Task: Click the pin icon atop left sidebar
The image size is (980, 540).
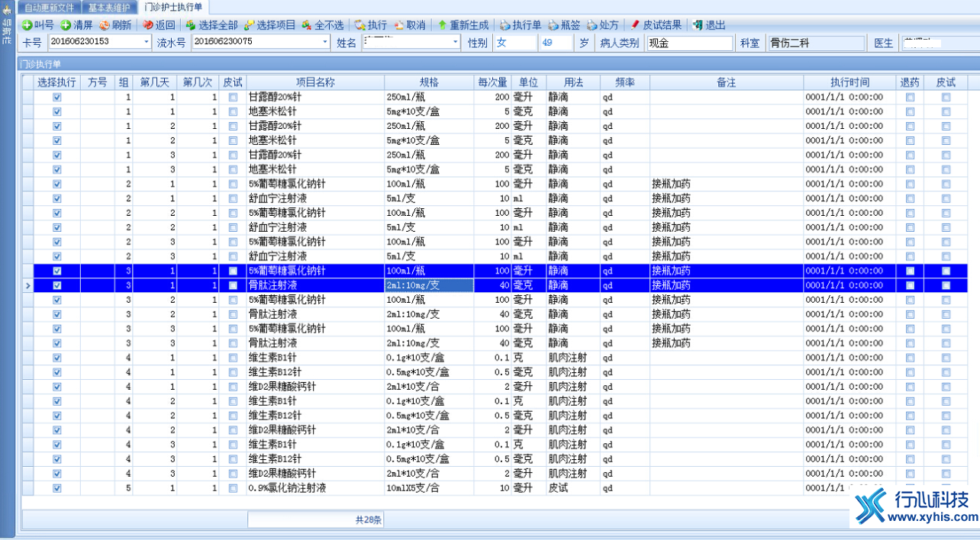Action: point(6,9)
